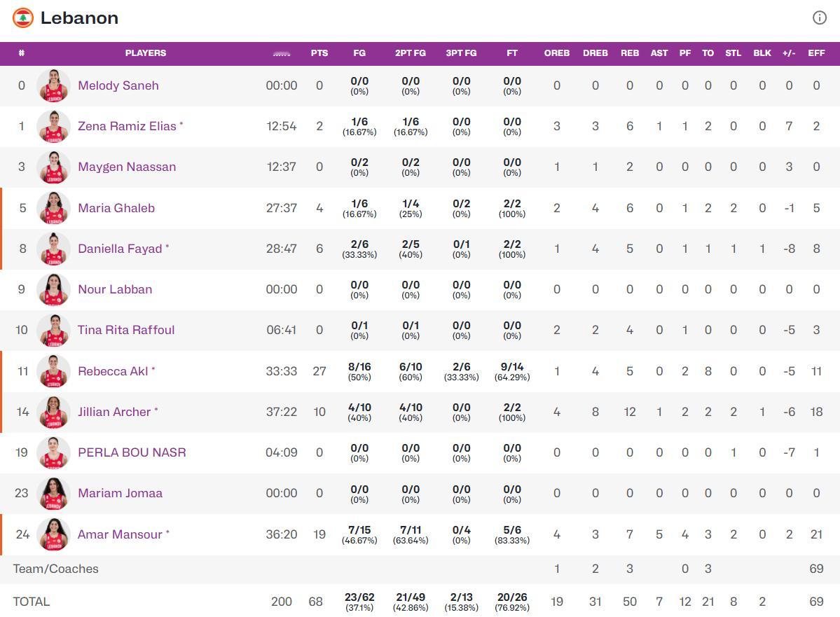This screenshot has width=840, height=617.
Task: Click the PTS column header
Action: pyautogui.click(x=319, y=53)
